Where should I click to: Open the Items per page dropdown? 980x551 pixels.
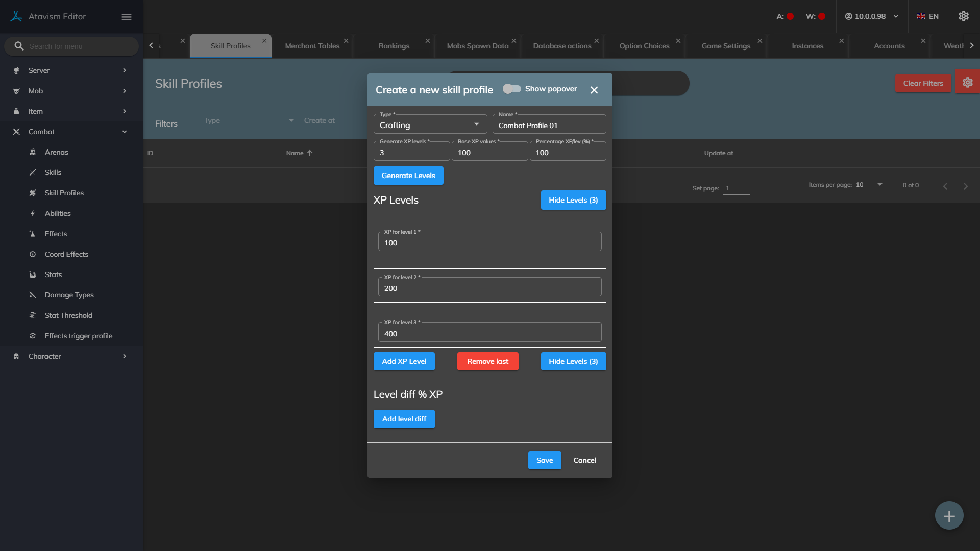(x=869, y=185)
